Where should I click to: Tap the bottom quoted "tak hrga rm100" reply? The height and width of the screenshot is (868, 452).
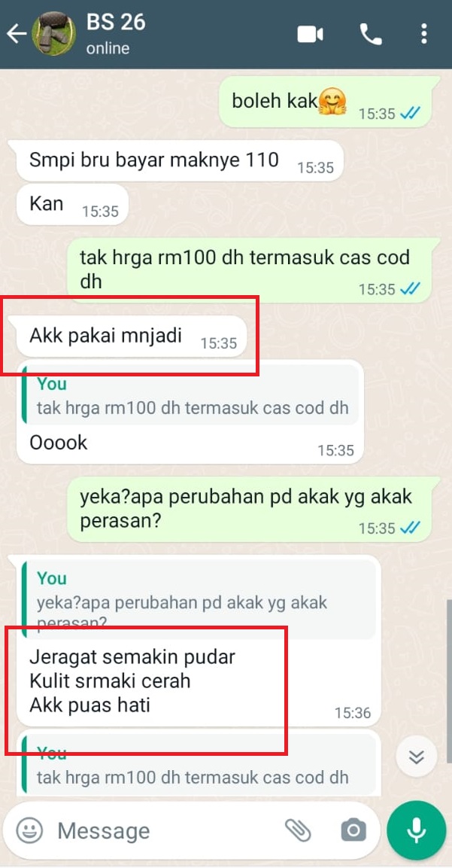tap(198, 766)
